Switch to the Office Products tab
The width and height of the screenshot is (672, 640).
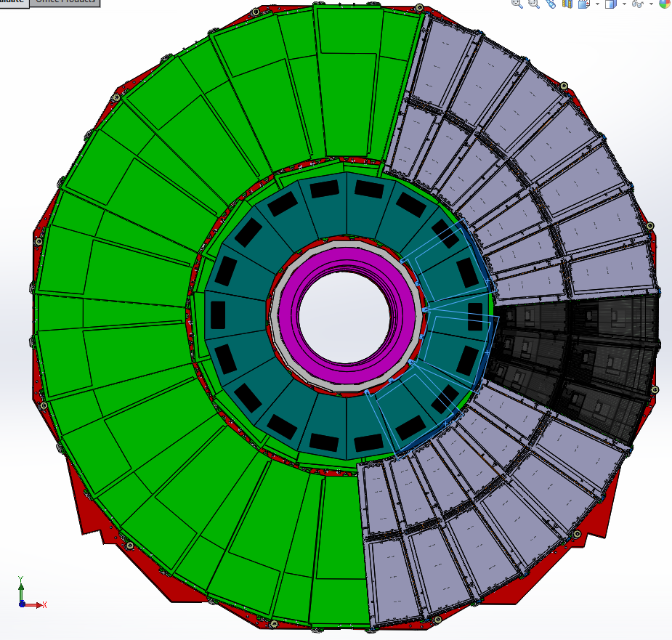click(x=64, y=2)
